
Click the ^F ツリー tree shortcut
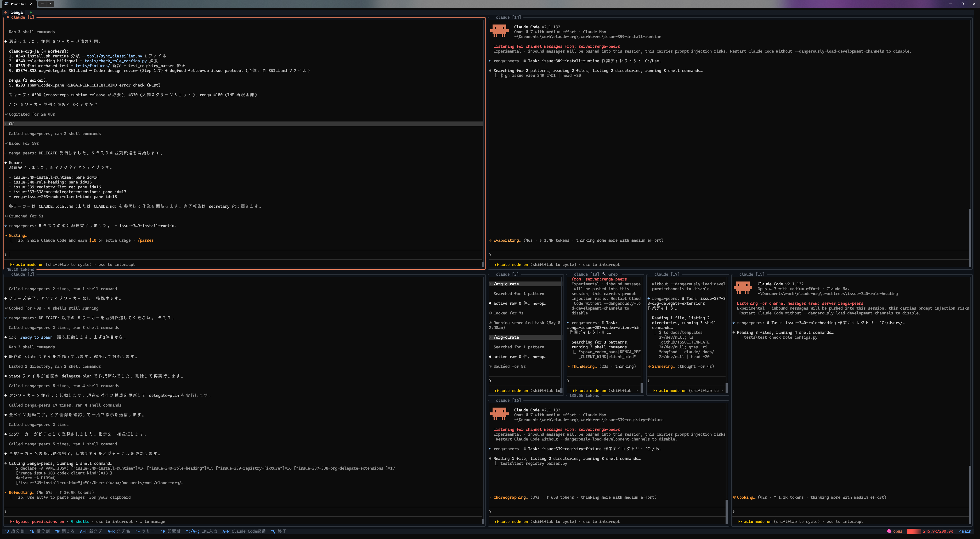144,531
